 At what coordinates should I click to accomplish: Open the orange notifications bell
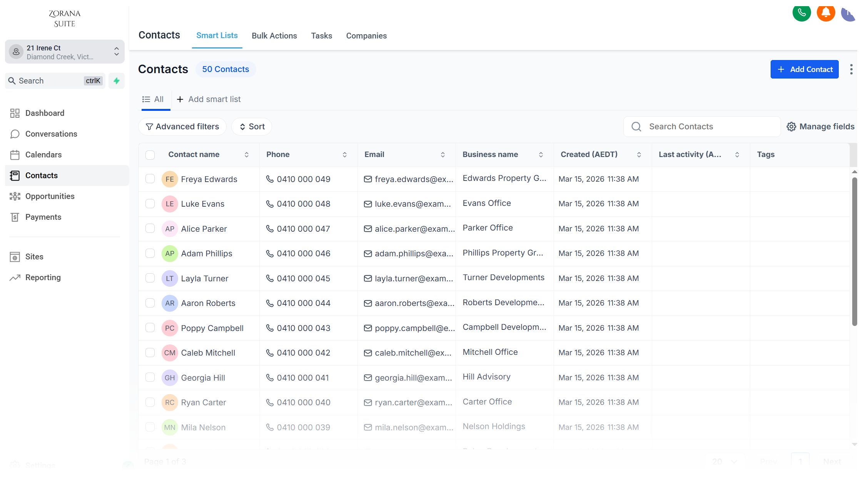[826, 13]
